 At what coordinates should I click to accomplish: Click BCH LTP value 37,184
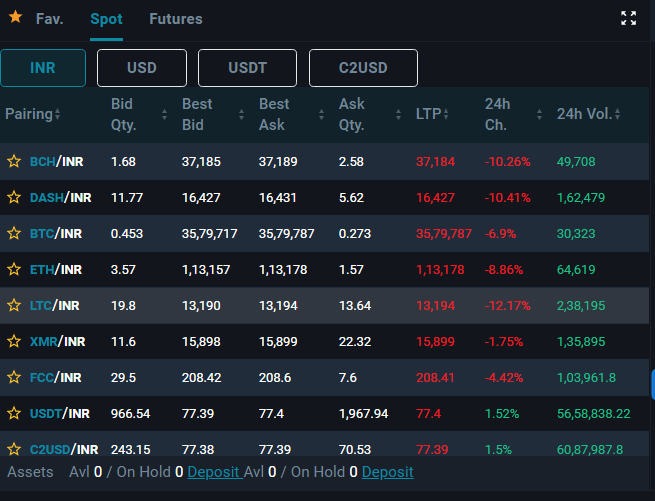tap(435, 161)
